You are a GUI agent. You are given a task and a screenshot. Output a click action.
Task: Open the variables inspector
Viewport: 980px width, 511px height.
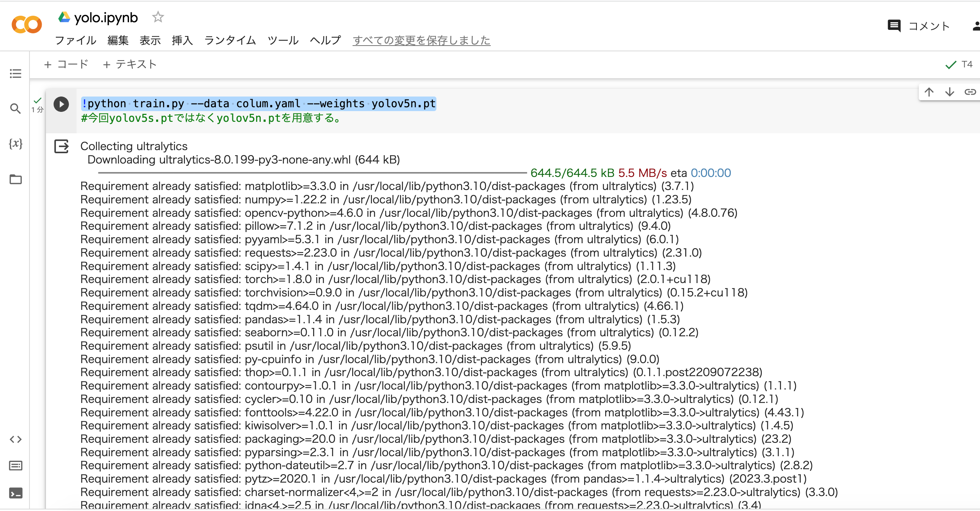15,144
